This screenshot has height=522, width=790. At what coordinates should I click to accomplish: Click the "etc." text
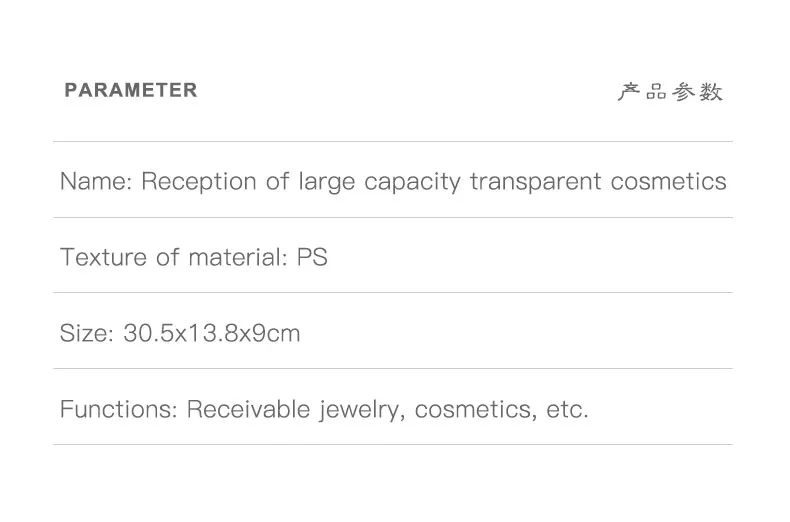567,409
